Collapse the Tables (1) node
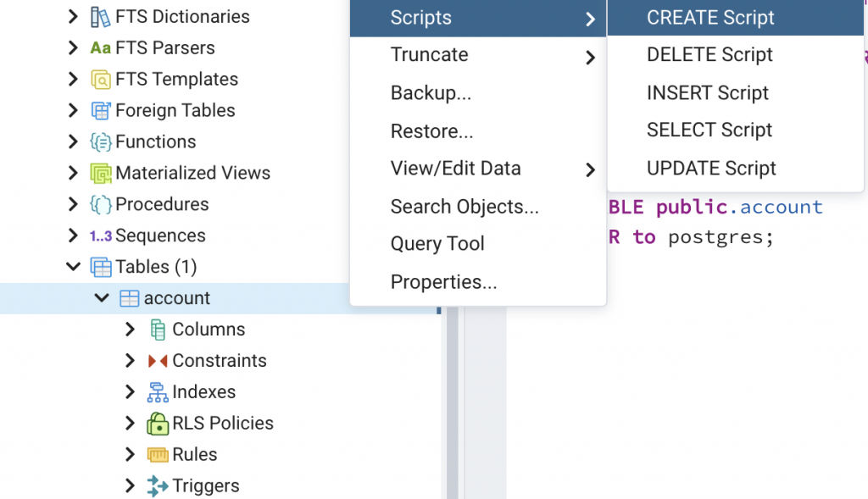Screen dimensions: 868x499 click(x=74, y=268)
